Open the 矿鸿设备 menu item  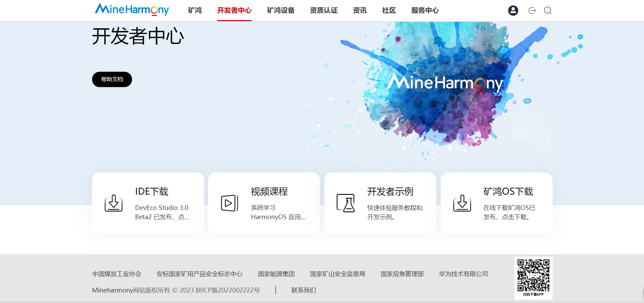[x=281, y=11]
